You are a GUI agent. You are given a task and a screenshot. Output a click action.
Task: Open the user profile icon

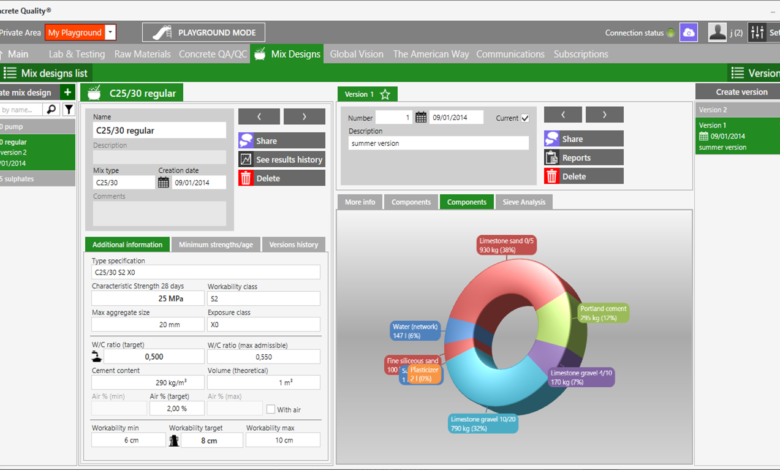717,33
